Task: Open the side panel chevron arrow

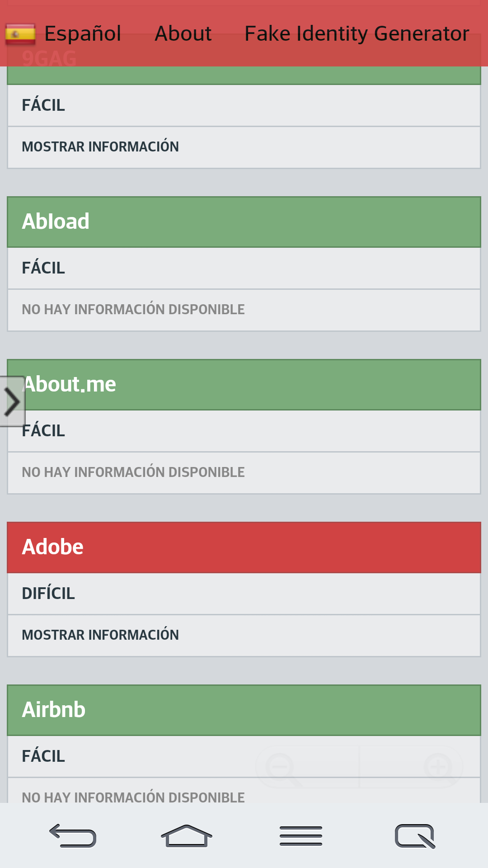Action: click(x=12, y=401)
